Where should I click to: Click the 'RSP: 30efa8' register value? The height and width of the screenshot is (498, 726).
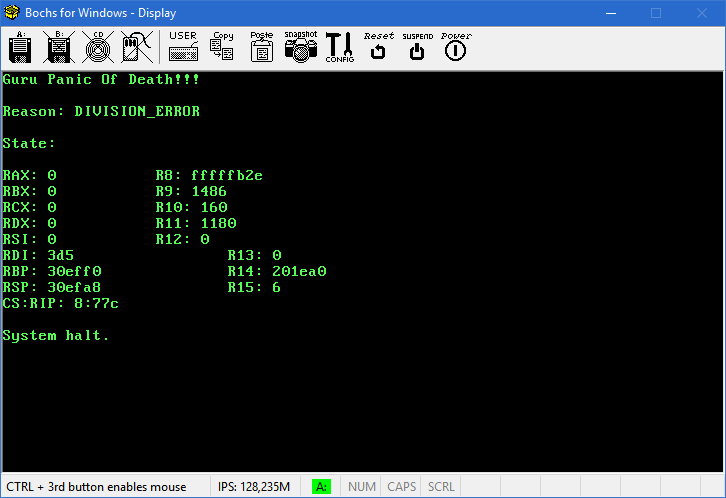51,287
